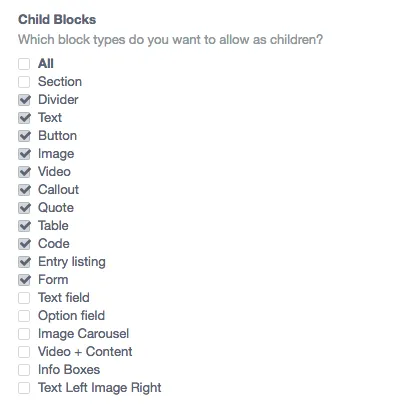Uncheck the Text block checkbox

[x=24, y=118]
